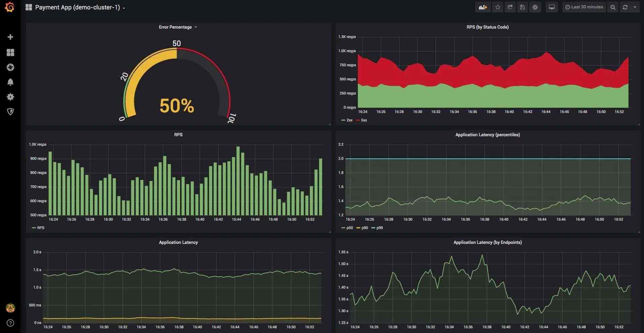Click the Add panel toolbar icon

(483, 7)
